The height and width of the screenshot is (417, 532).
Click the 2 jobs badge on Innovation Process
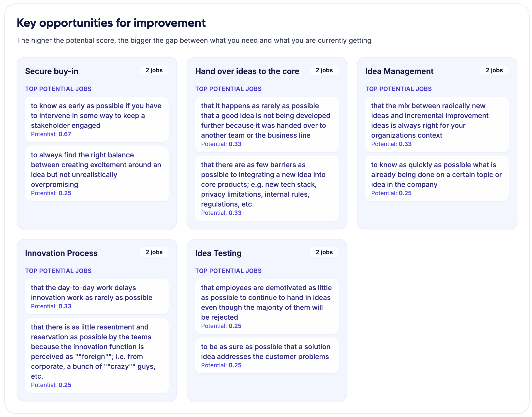pos(154,252)
